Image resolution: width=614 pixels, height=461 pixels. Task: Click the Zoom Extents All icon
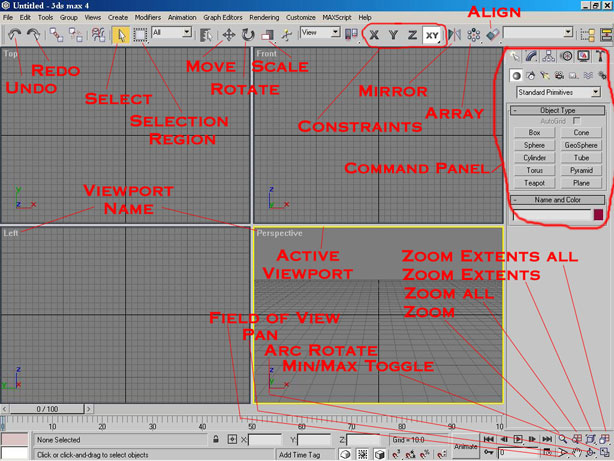(x=604, y=439)
